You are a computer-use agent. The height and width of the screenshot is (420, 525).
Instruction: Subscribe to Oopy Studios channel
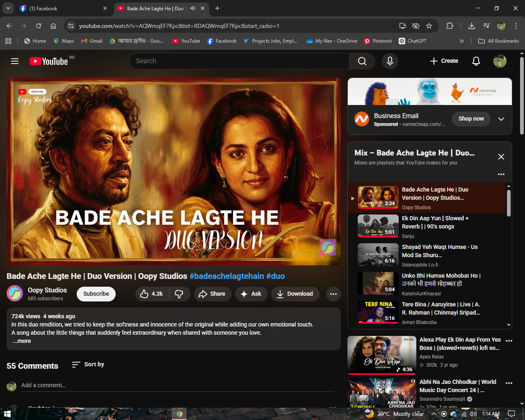(x=96, y=294)
